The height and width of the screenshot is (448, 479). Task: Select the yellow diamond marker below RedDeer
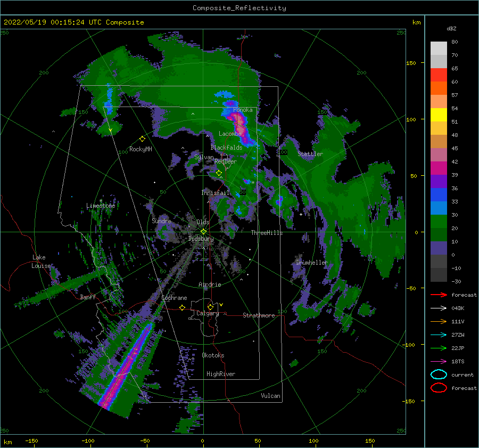pyautogui.click(x=219, y=173)
